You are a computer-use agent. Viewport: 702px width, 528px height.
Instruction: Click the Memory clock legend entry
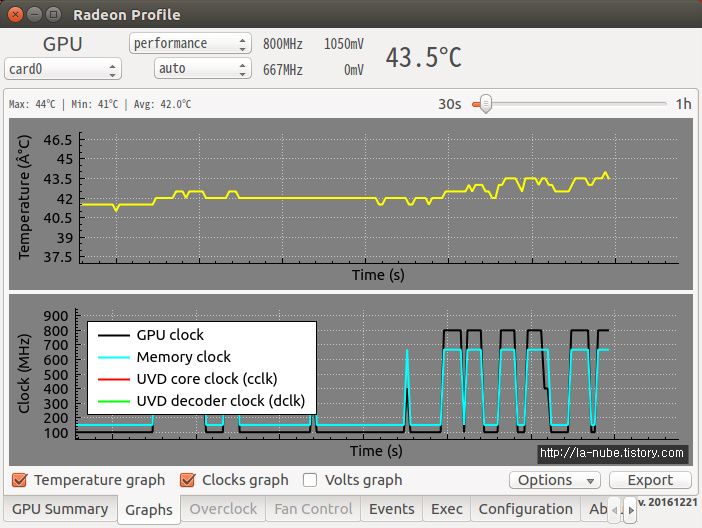click(x=164, y=357)
